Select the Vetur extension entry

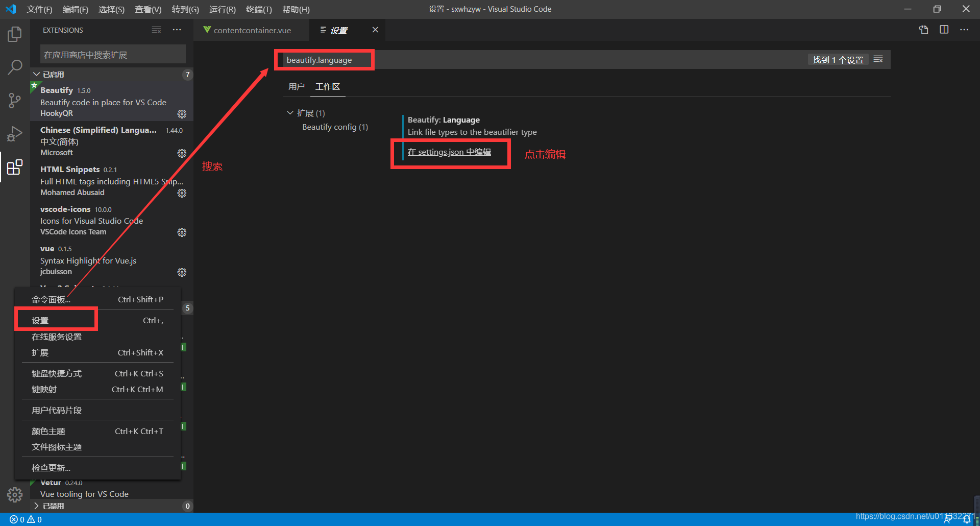[x=112, y=489]
